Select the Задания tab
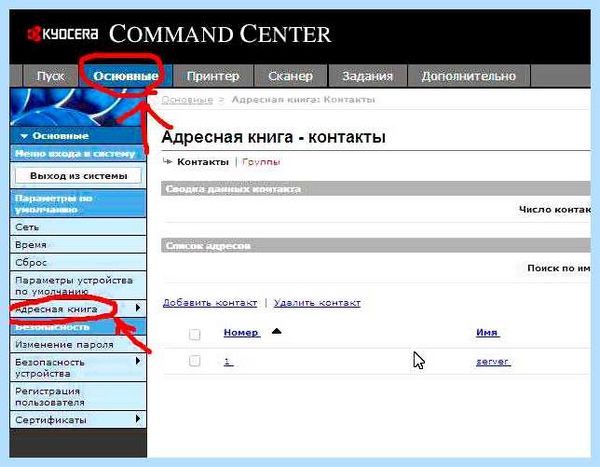Image resolution: width=600 pixels, height=467 pixels. click(367, 76)
